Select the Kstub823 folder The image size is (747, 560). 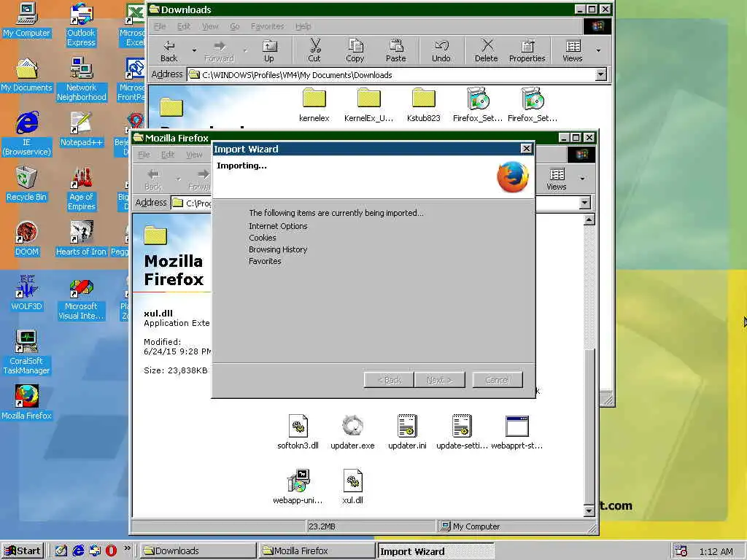click(424, 105)
